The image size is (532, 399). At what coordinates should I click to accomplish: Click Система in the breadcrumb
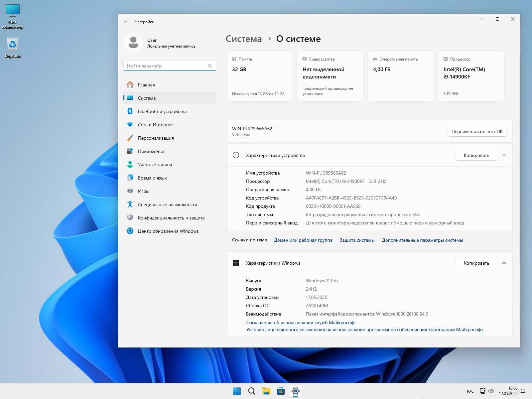[x=244, y=39]
